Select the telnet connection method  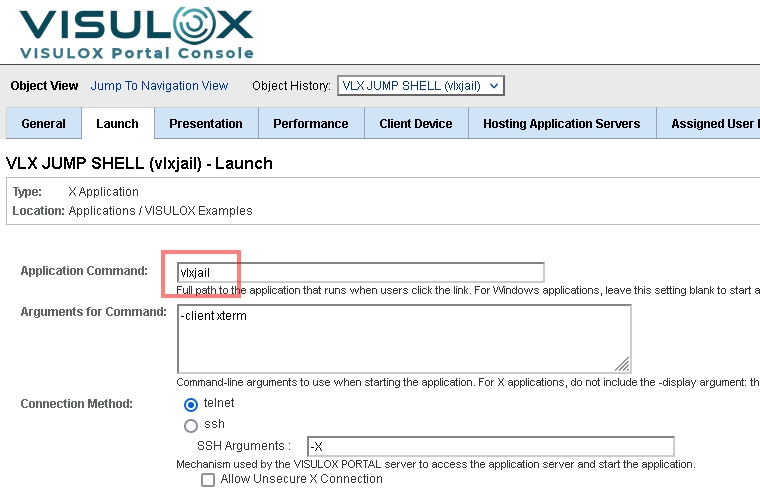point(191,404)
